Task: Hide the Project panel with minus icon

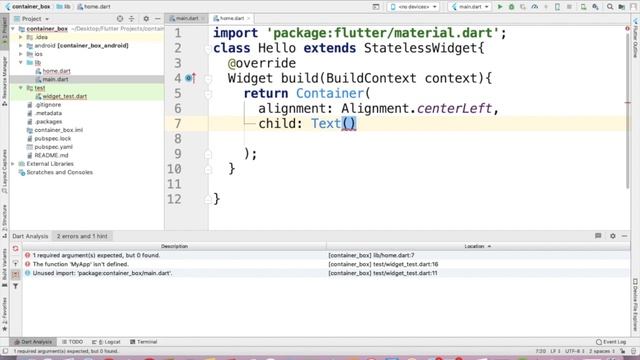Action: click(158, 19)
